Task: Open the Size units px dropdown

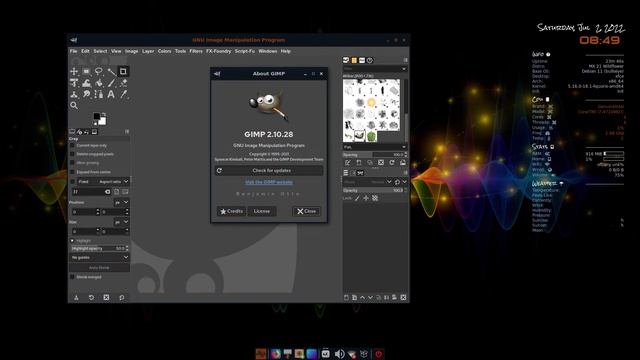Action: [x=121, y=222]
